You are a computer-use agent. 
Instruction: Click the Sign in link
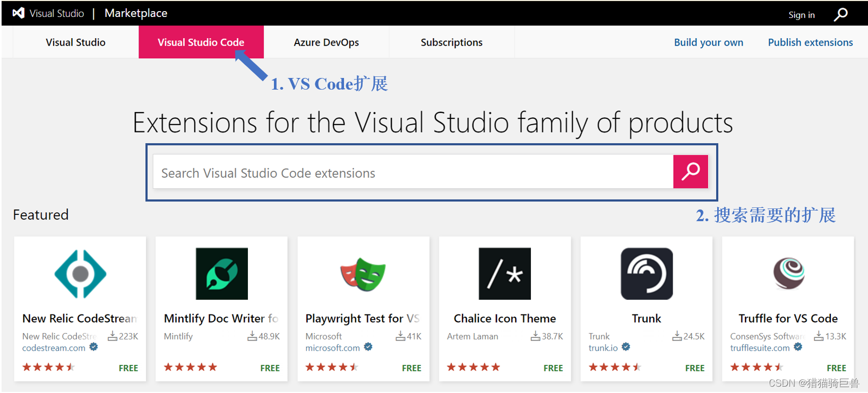[801, 15]
